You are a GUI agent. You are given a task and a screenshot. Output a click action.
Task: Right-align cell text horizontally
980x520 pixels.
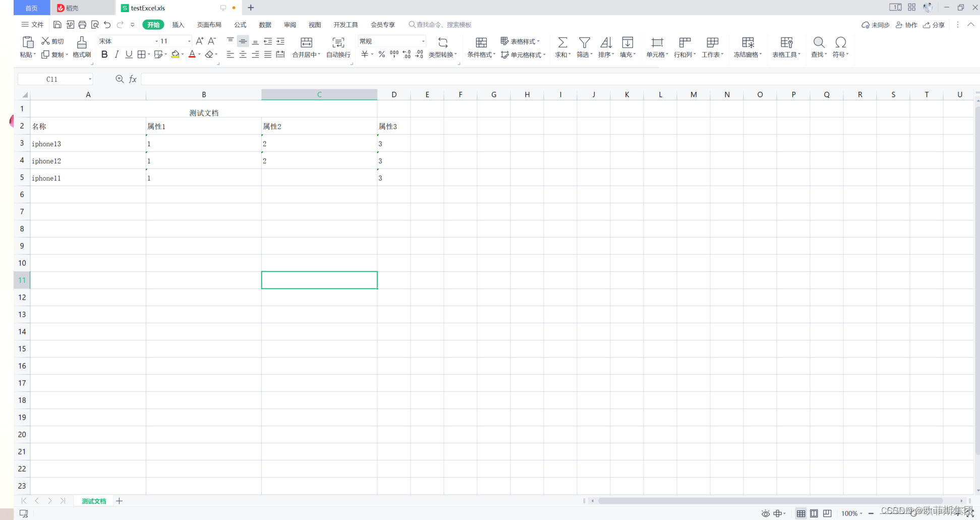256,54
